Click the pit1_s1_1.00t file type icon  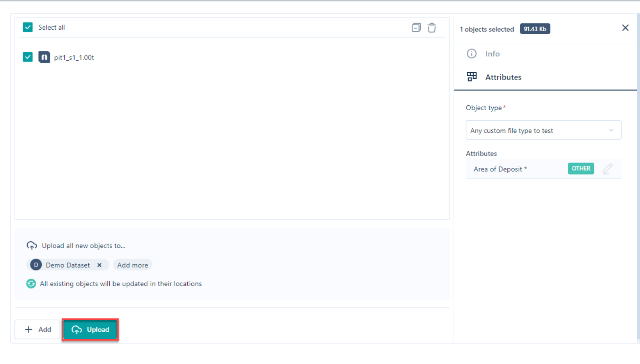pos(44,57)
